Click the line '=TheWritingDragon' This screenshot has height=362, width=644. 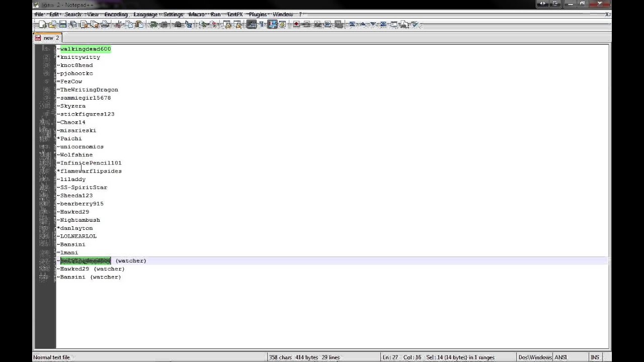click(88, 89)
